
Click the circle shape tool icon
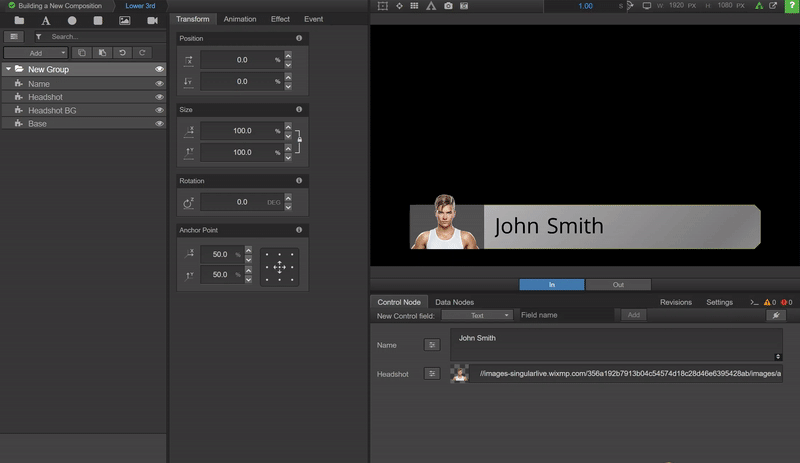(72, 20)
